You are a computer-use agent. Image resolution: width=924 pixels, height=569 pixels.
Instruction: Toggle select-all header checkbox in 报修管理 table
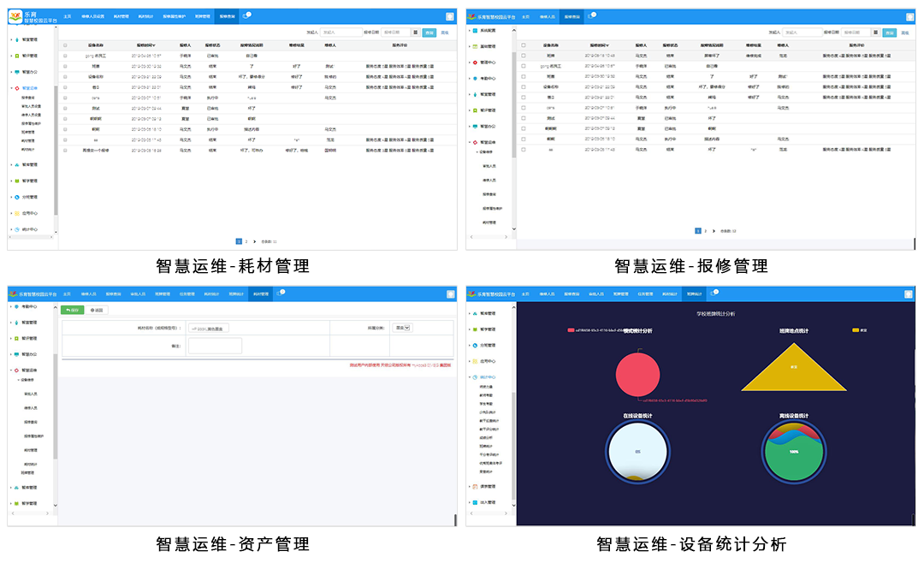click(524, 45)
